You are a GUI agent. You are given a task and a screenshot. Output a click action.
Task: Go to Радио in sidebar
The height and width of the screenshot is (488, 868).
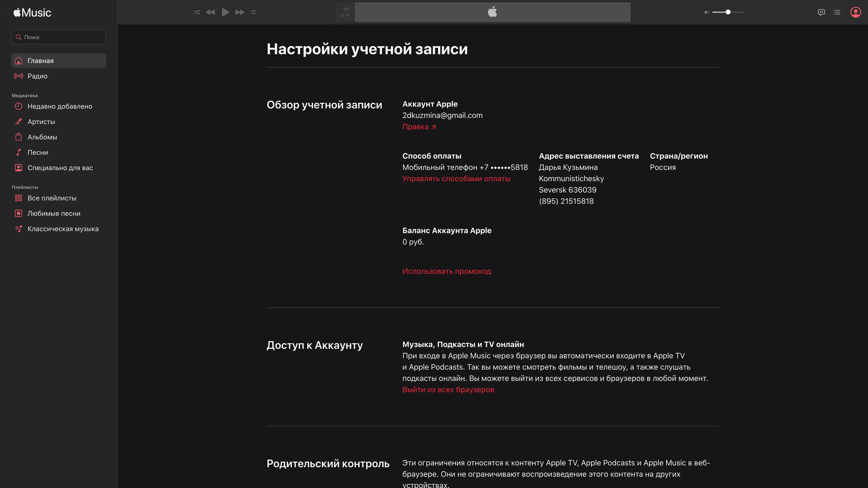tap(37, 76)
